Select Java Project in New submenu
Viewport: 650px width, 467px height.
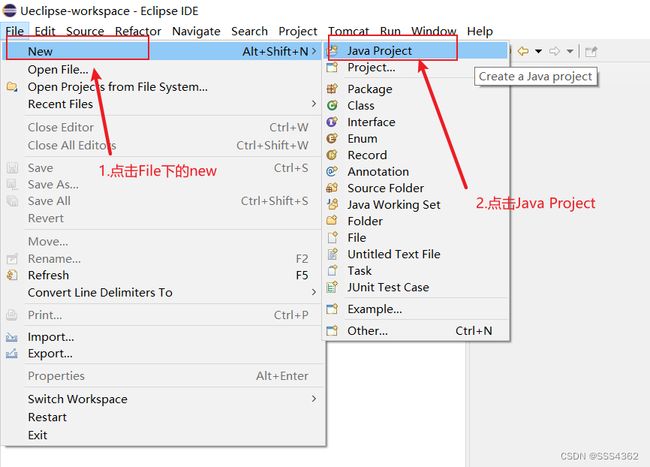pyautogui.click(x=417, y=51)
